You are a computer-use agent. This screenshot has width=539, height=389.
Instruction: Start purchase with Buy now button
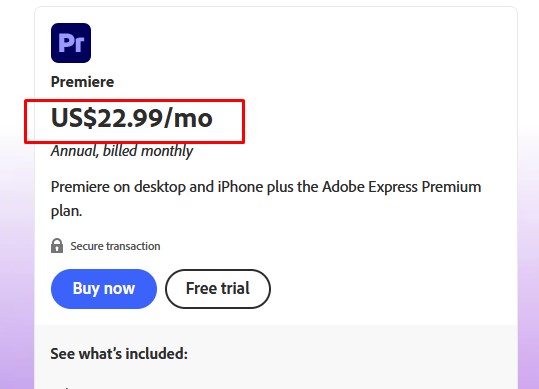tap(104, 289)
